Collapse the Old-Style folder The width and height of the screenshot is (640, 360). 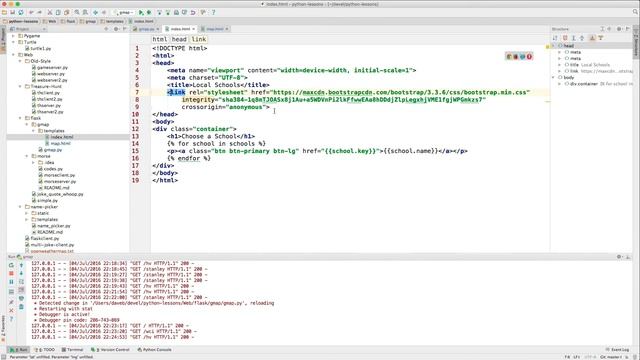tap(20, 61)
